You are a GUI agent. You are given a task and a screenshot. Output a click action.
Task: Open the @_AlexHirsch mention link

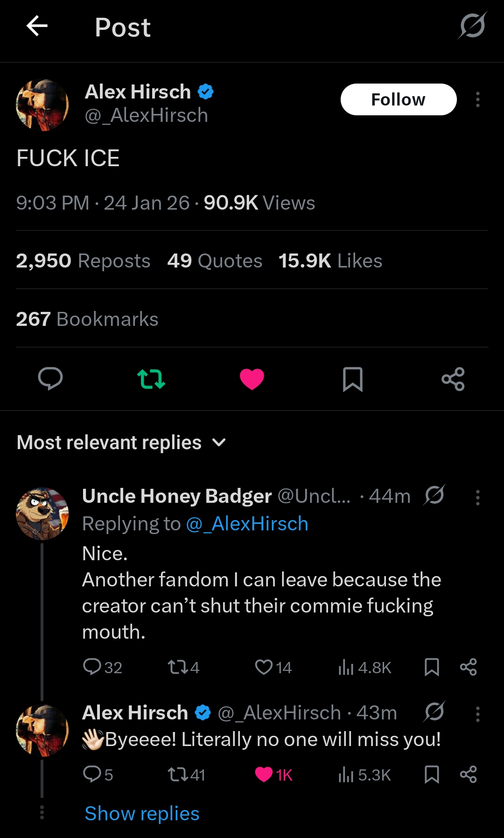click(x=247, y=524)
